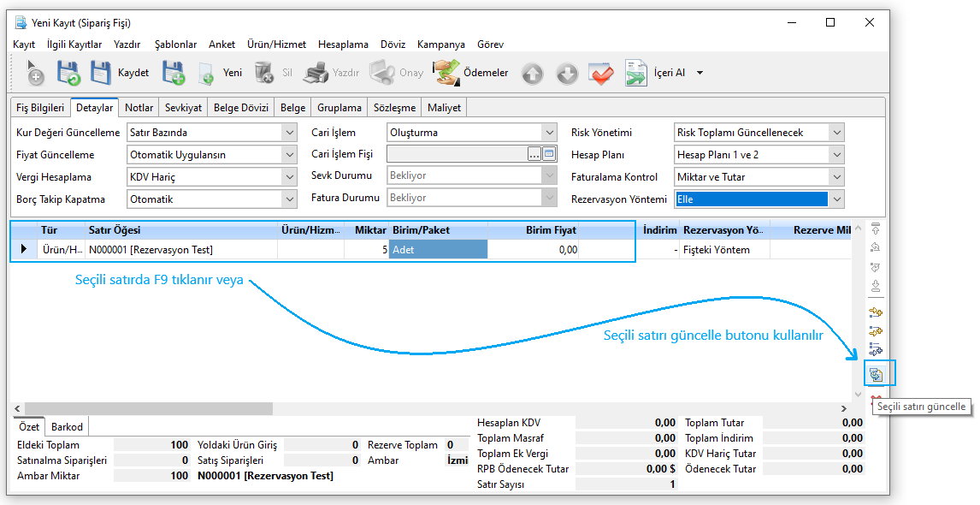Image resolution: width=980 pixels, height=505 pixels.
Task: Expand the Rezervasyon Yöntemi dropdown
Action: pyautogui.click(x=836, y=199)
